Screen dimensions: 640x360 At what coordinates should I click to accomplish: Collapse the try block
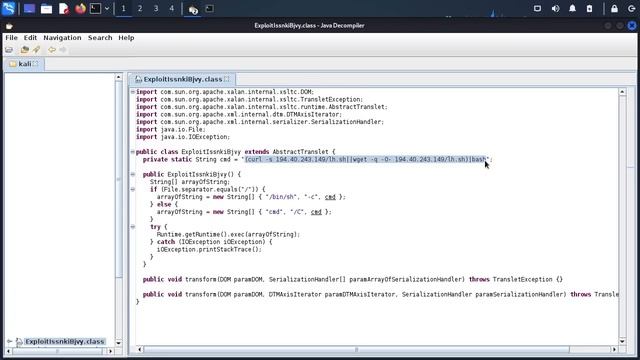(x=133, y=227)
